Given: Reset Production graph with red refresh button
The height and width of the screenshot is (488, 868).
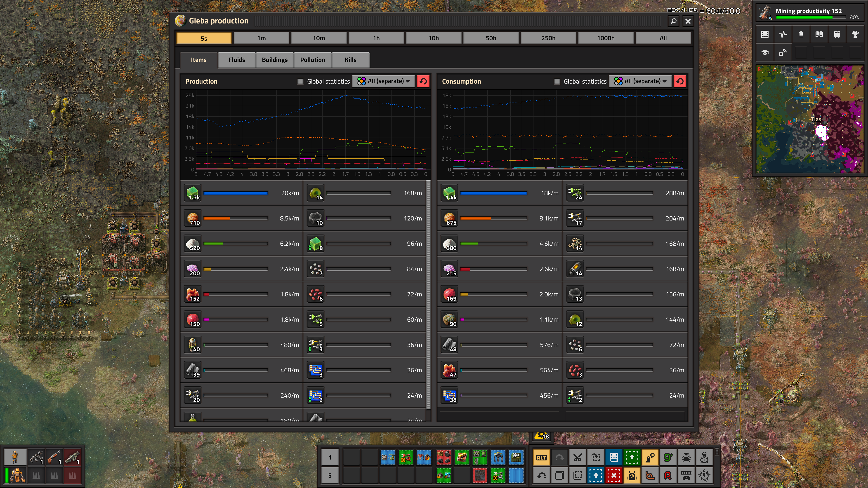Looking at the screenshot, I should (x=423, y=81).
